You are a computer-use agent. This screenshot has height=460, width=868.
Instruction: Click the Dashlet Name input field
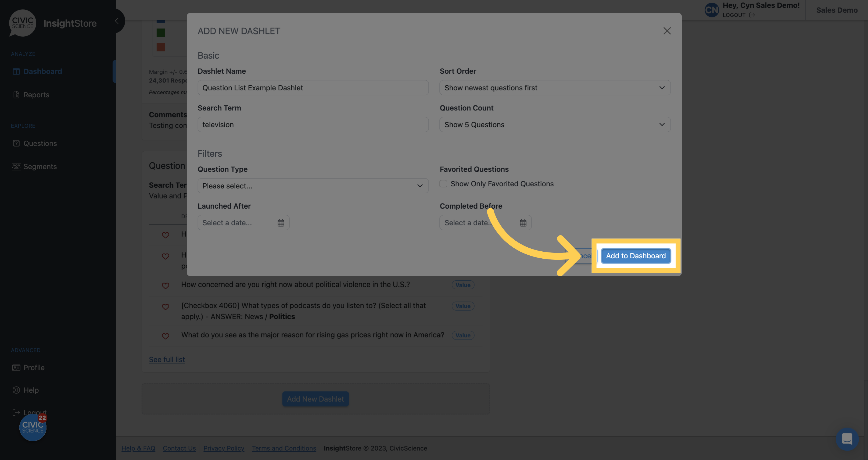tap(313, 87)
